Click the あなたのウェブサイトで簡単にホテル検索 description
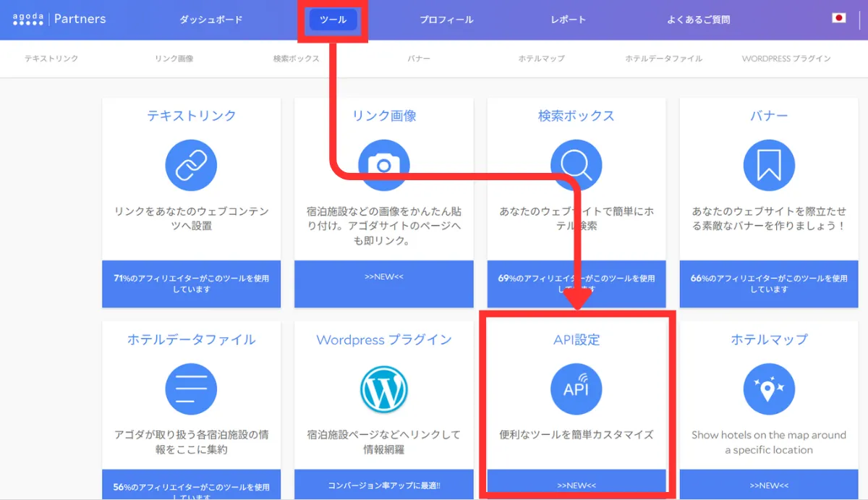The image size is (868, 500). 576,219
